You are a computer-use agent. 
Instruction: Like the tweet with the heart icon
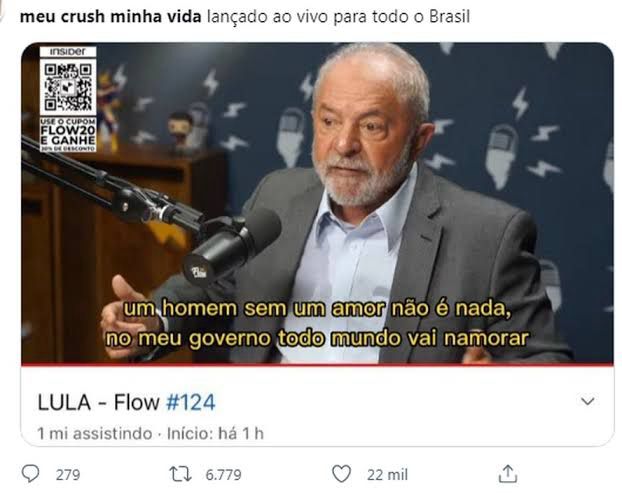coord(341,474)
